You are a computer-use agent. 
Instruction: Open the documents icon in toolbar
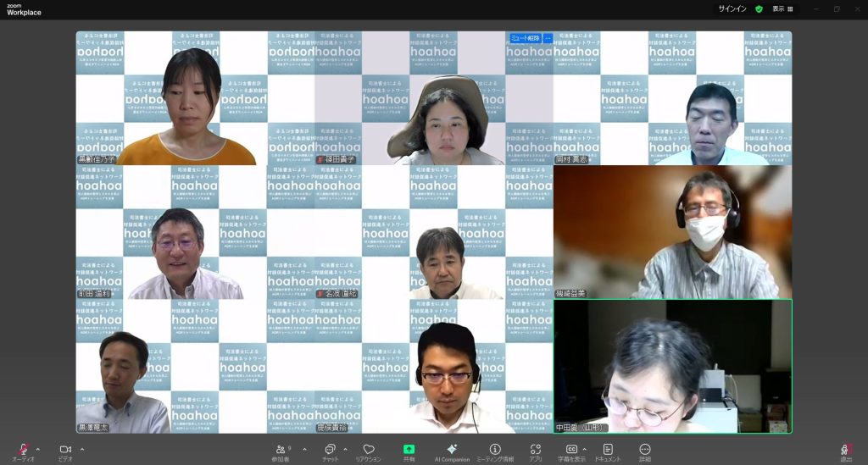(x=608, y=449)
